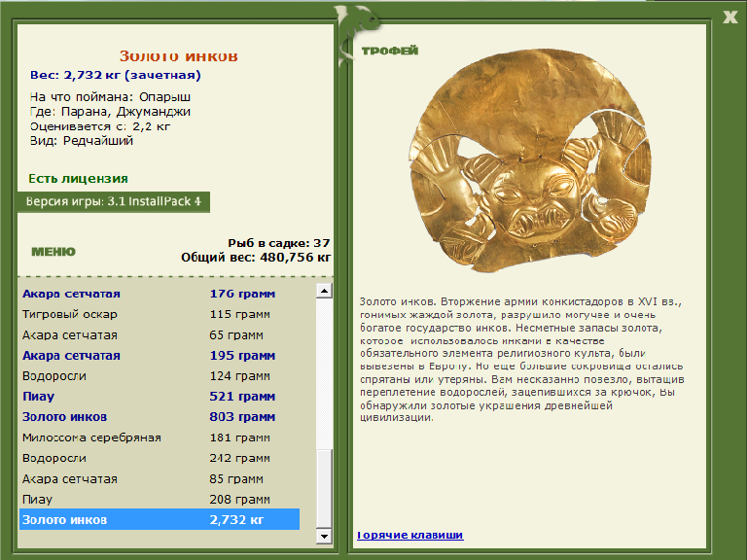
Task: Close the trophy window with X
Action: click(x=729, y=17)
